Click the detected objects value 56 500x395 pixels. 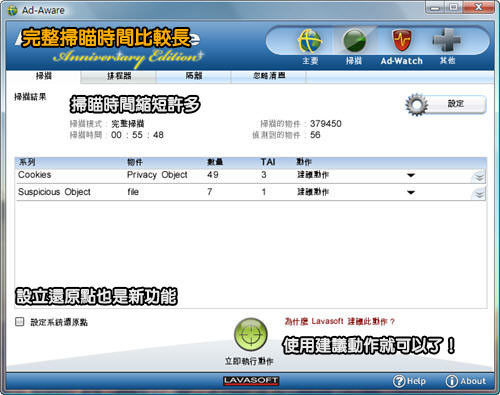click(x=315, y=135)
